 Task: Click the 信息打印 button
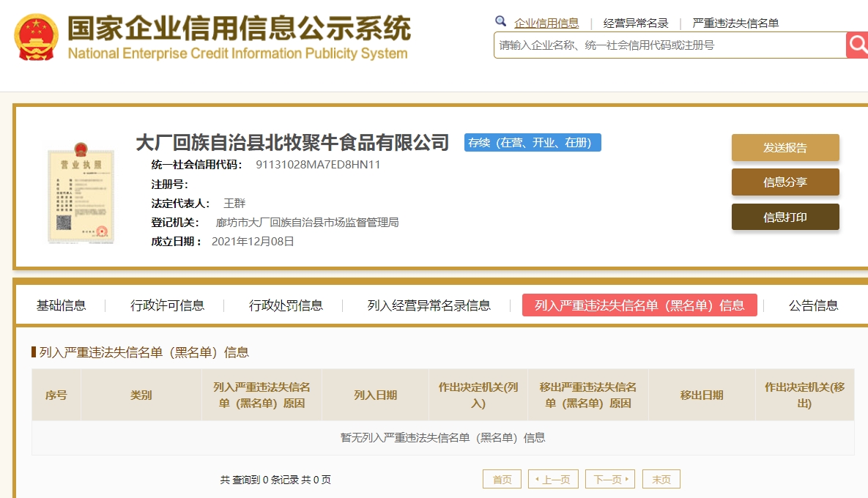pos(785,217)
